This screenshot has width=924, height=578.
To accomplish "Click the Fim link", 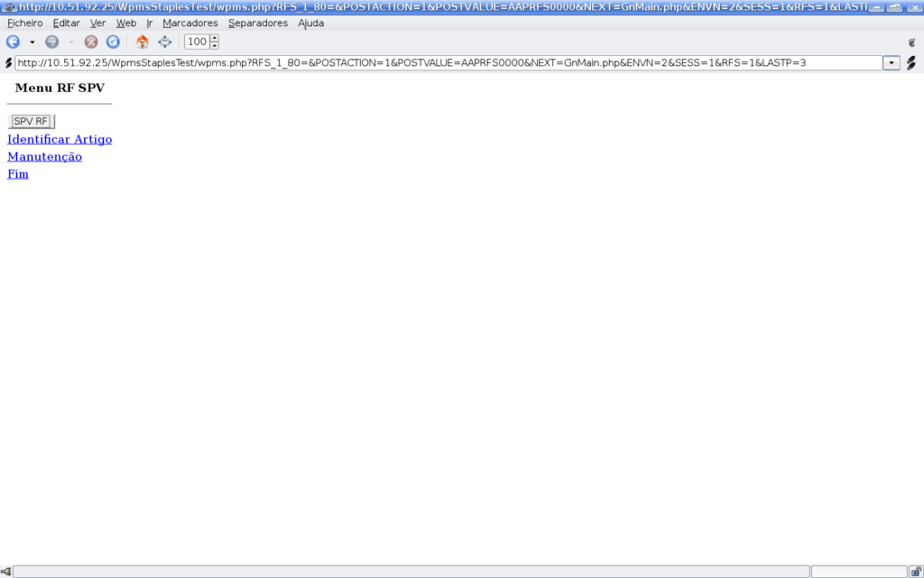I will (18, 174).
